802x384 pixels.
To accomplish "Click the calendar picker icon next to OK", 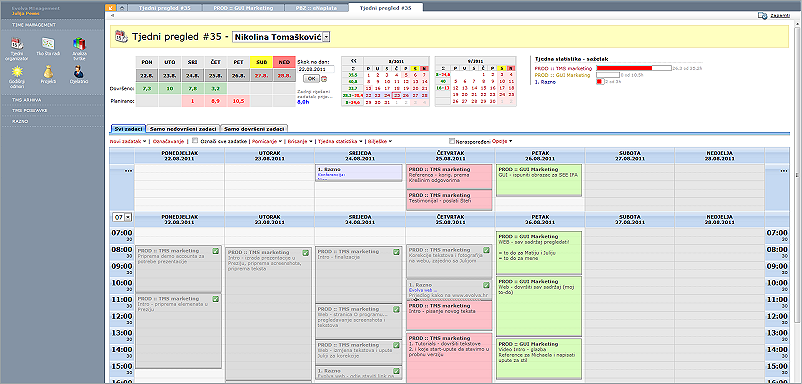I will [x=323, y=79].
